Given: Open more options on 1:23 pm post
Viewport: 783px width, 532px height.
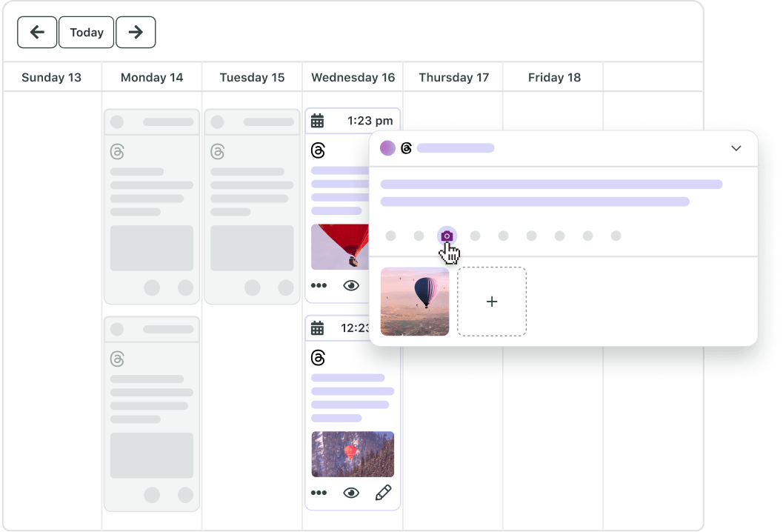Looking at the screenshot, I should (319, 286).
